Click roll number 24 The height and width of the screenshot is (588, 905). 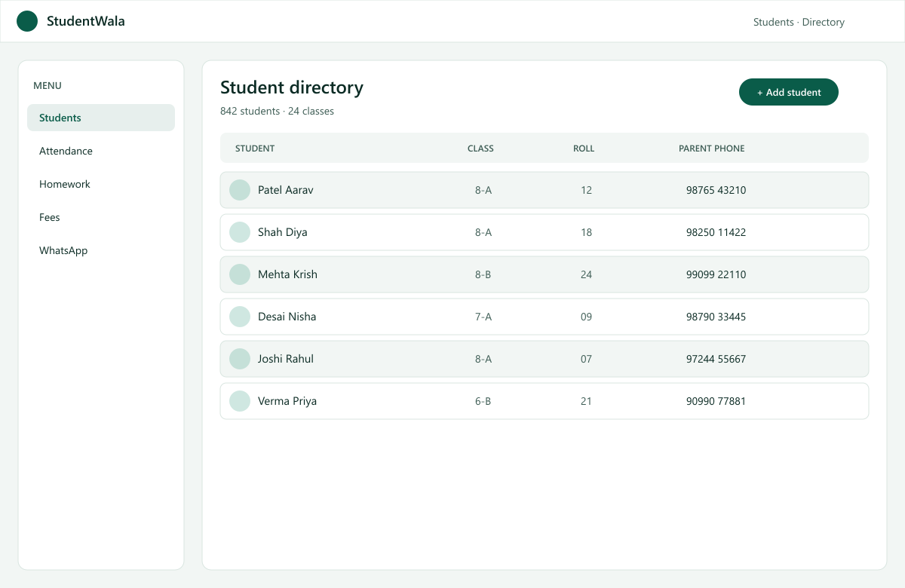pos(587,274)
